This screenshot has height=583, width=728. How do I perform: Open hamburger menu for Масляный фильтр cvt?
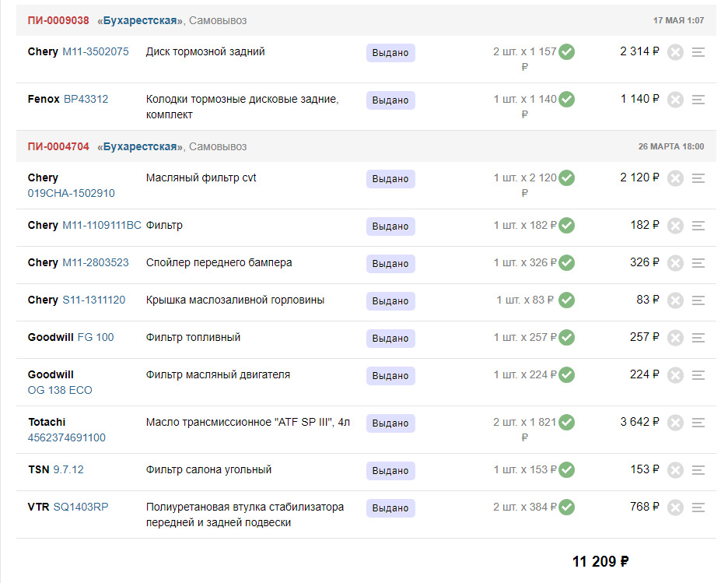tap(698, 178)
